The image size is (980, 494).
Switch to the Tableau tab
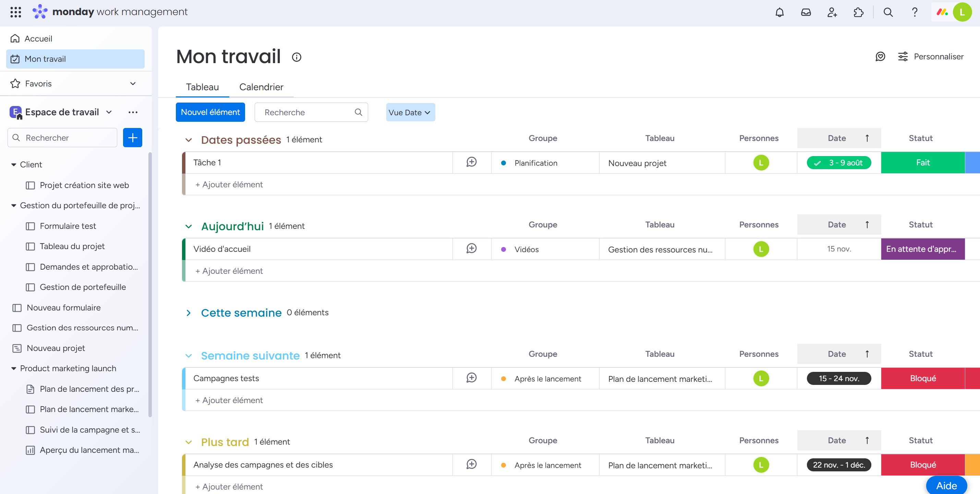point(202,87)
